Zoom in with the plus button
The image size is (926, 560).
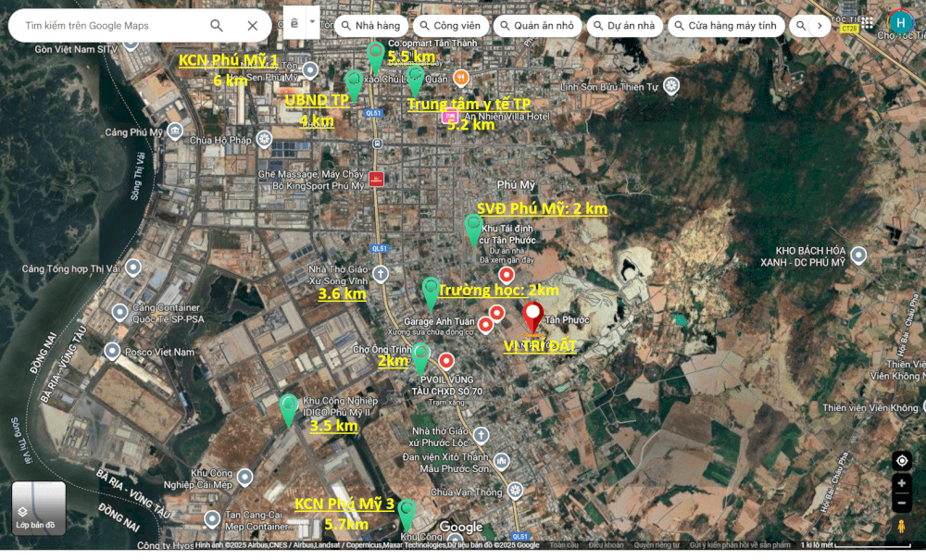[x=901, y=483]
